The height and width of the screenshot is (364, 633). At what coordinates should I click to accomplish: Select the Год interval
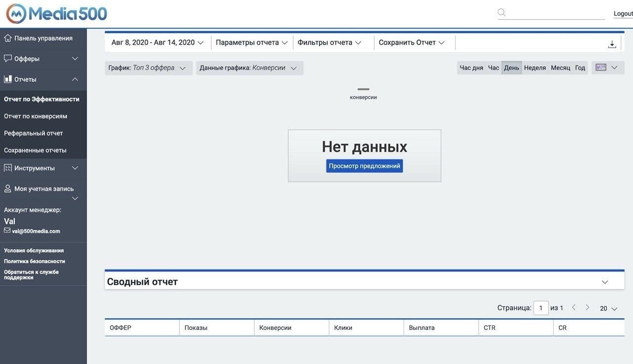580,68
